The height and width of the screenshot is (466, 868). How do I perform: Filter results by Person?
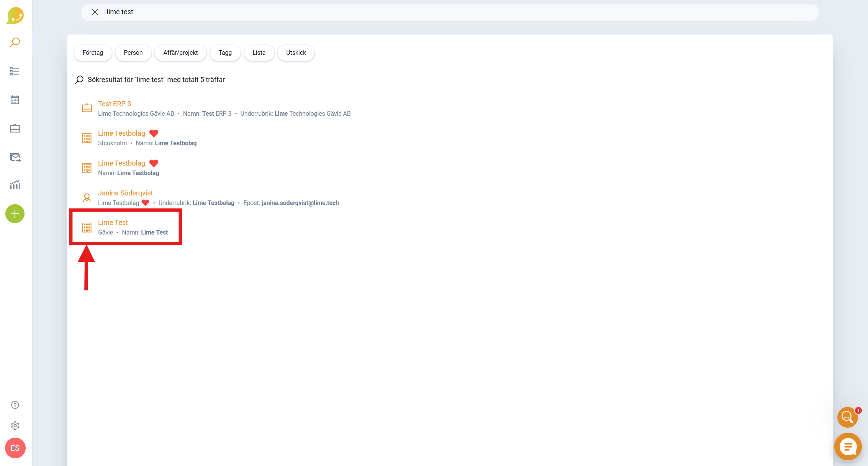coord(133,53)
